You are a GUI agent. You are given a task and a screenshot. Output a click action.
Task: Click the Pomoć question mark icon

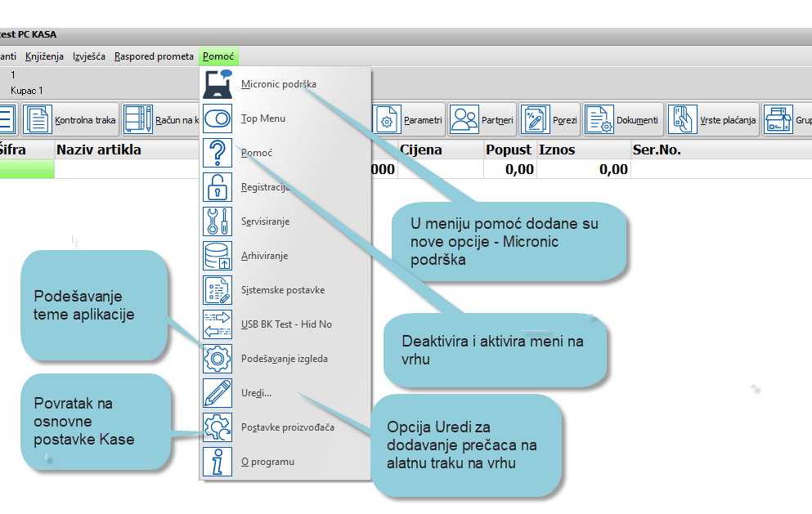(x=218, y=153)
